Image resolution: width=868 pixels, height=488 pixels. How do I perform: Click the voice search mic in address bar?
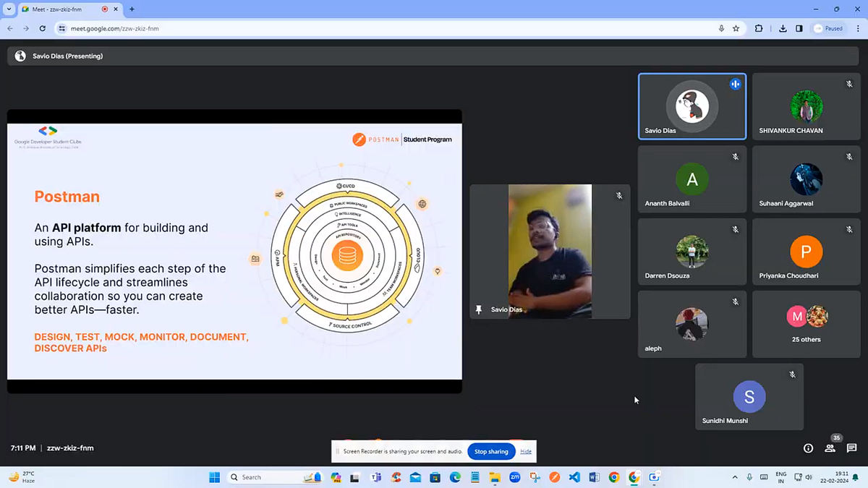click(x=720, y=28)
